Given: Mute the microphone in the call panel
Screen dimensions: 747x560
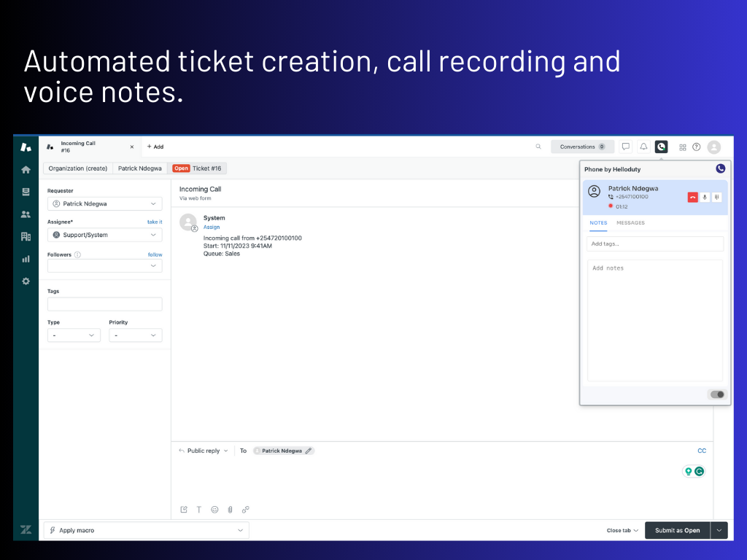Looking at the screenshot, I should [x=705, y=197].
